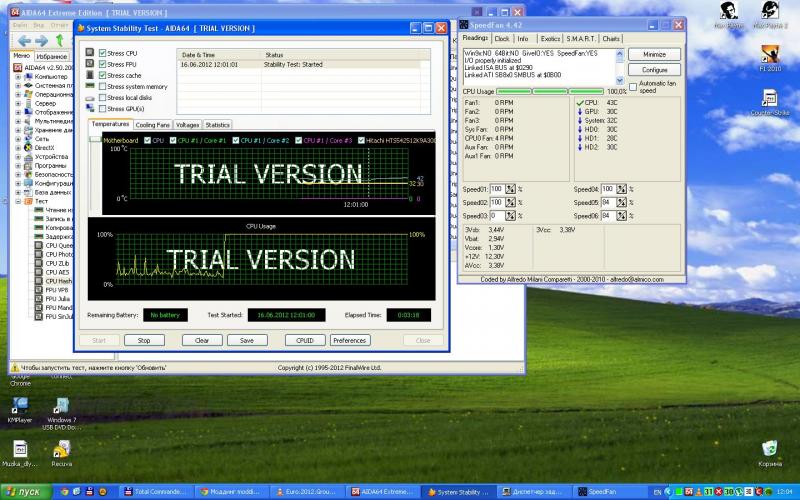Open Корзина recycle bin icon

tap(769, 454)
